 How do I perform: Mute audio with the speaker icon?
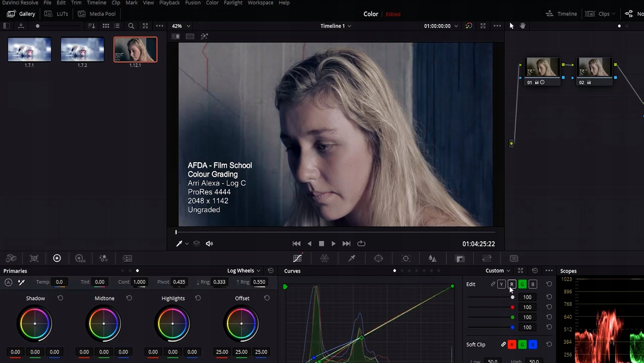(x=209, y=243)
